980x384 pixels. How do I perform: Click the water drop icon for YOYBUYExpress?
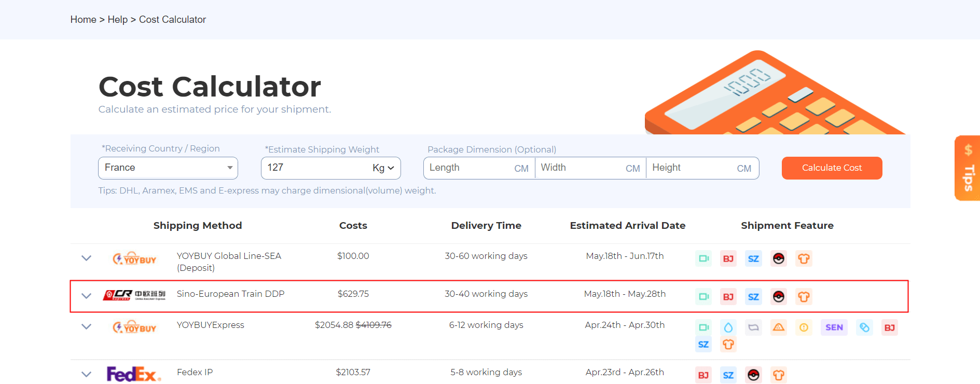coord(728,327)
